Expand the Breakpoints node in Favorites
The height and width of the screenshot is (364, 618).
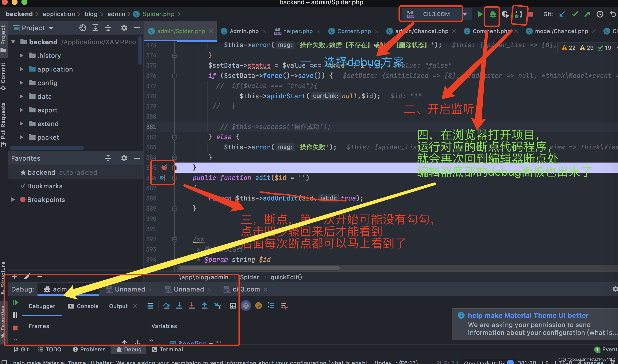tap(13, 200)
